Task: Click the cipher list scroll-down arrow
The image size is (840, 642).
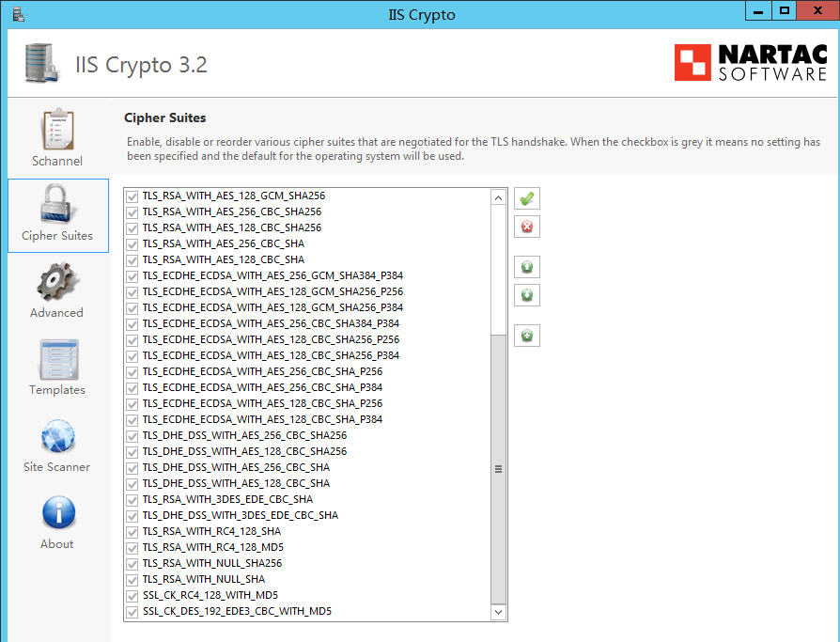Action: pyautogui.click(x=499, y=612)
